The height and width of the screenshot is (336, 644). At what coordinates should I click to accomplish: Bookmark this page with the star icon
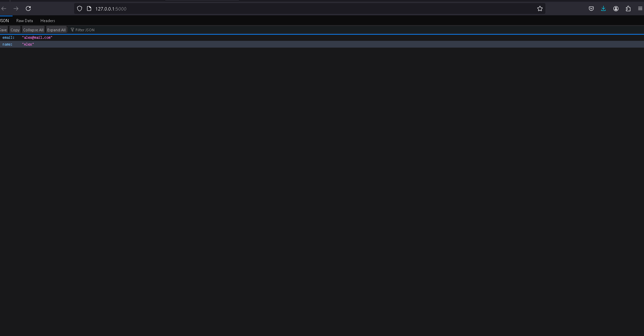540,9
